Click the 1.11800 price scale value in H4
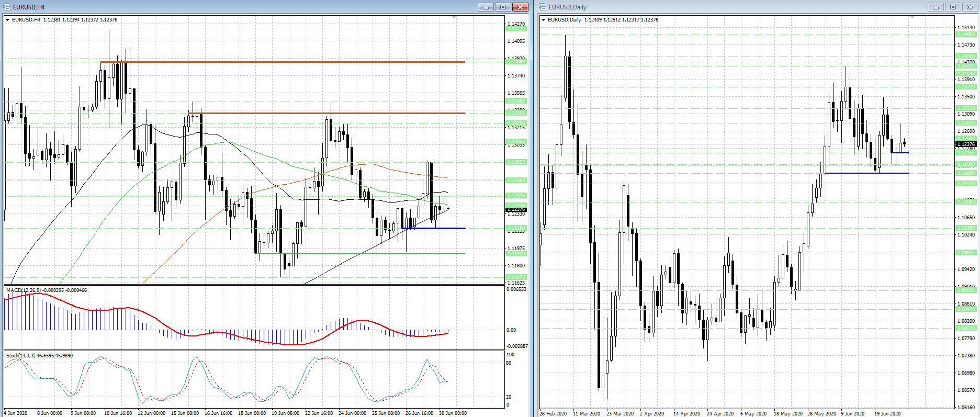This screenshot has width=980, height=417. [x=516, y=266]
